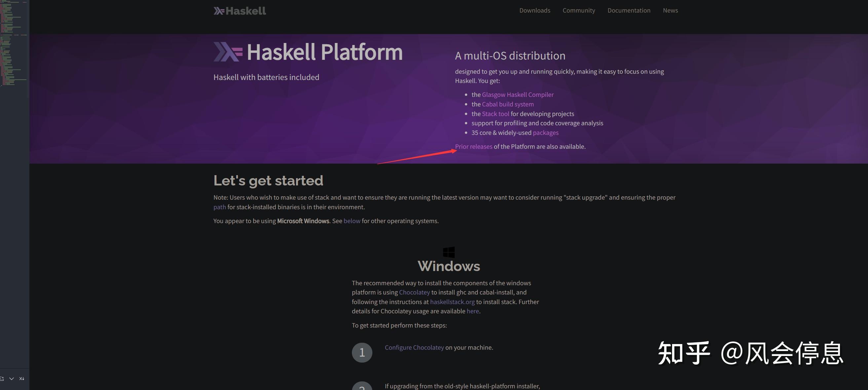Open the Community menu
868x390 pixels.
[x=579, y=10]
